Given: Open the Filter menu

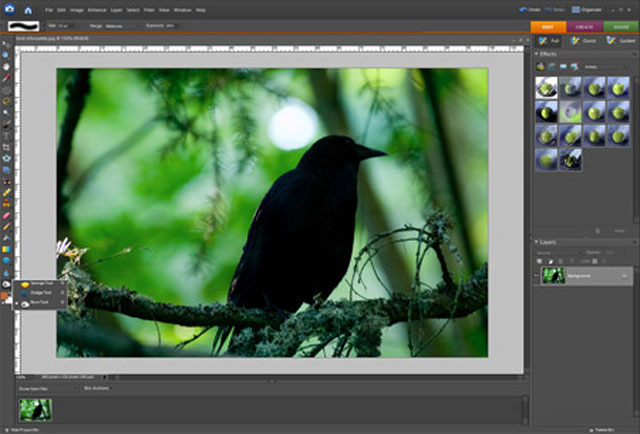Looking at the screenshot, I should (x=148, y=9).
